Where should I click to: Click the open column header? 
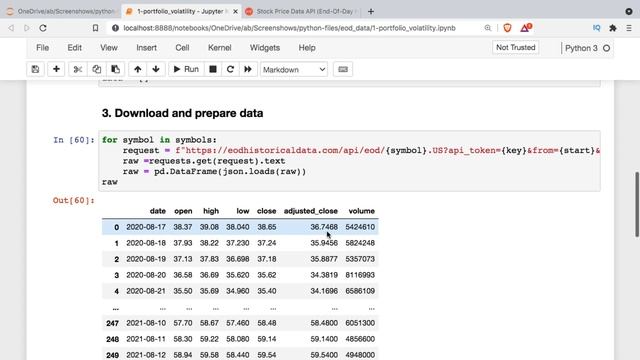183,211
